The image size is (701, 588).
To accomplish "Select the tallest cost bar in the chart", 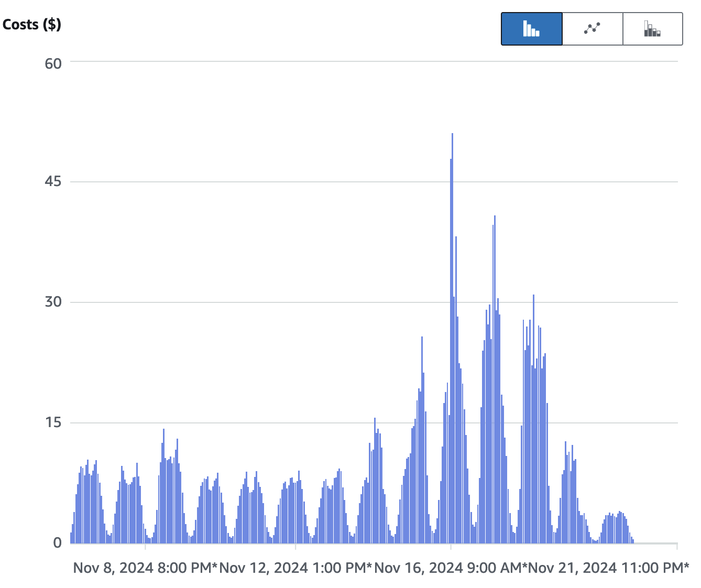I will pos(452,338).
